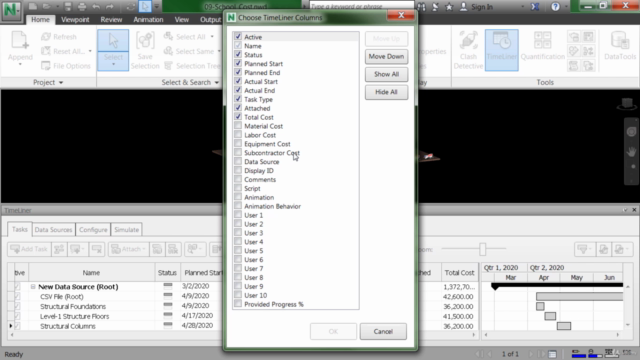Enable the Equipment Cost checkbox
The image size is (640, 360).
(238, 144)
